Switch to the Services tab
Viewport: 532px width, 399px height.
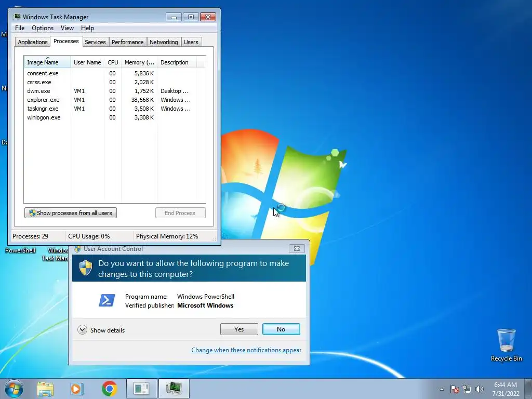coord(95,42)
